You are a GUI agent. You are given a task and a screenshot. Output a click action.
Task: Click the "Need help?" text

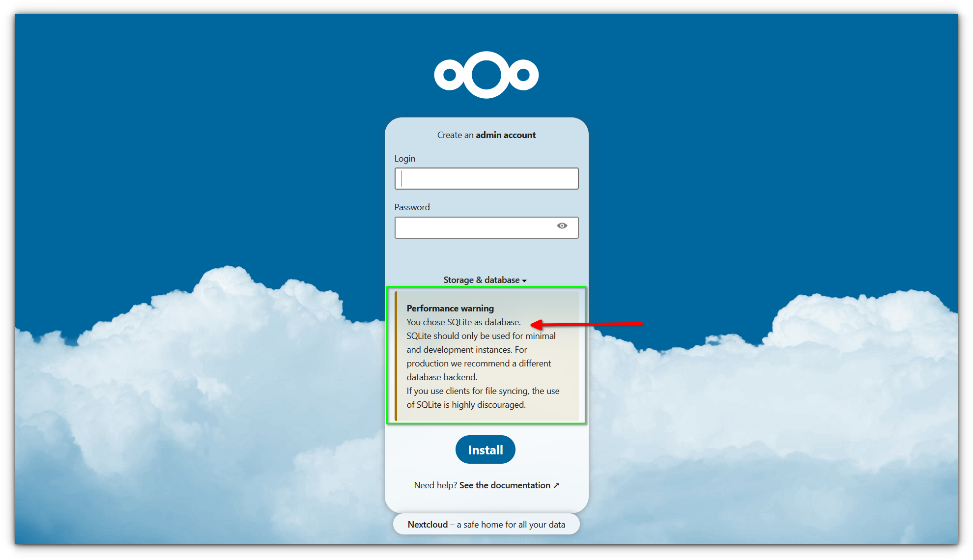[x=435, y=485]
